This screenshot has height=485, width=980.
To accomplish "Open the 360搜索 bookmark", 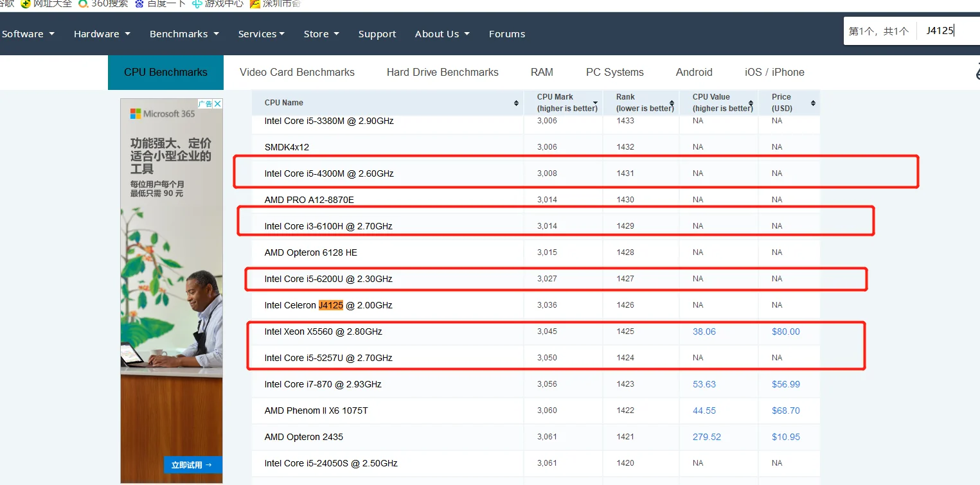I will (x=103, y=4).
